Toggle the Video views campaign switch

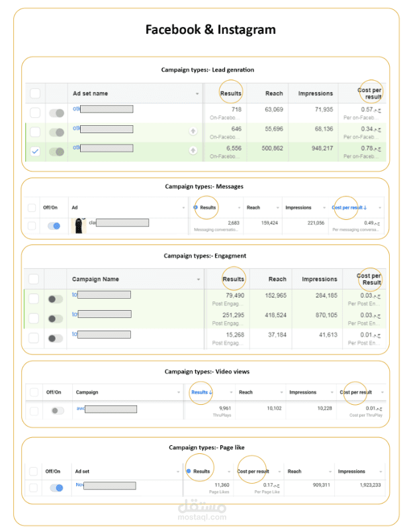pyautogui.click(x=58, y=411)
